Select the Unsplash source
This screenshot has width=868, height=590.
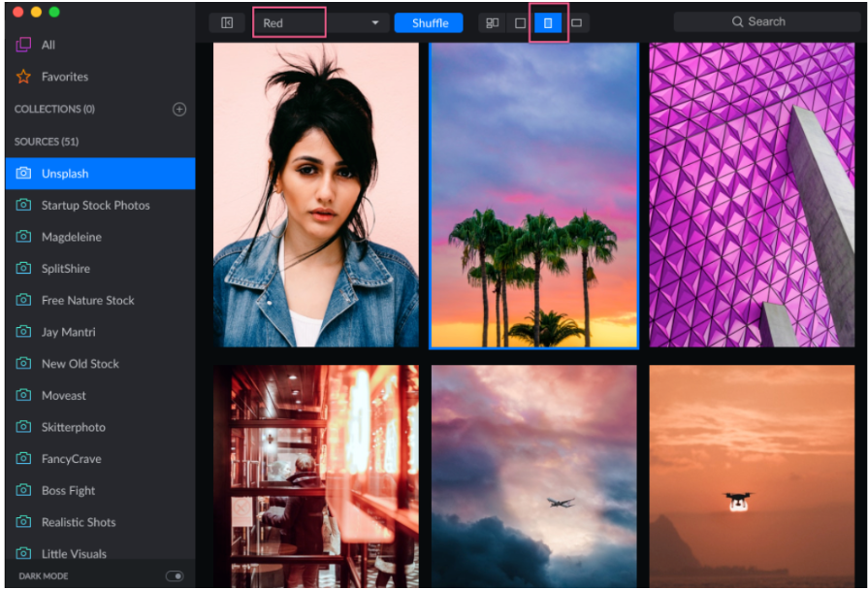[x=64, y=174]
